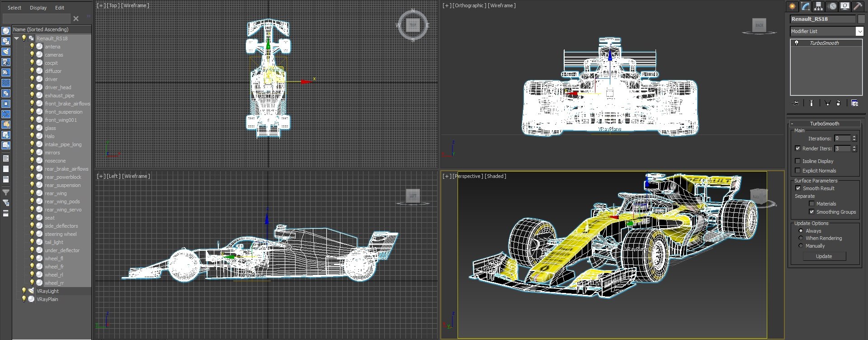This screenshot has width=868, height=340.
Task: Open Configure Modifier Sets icon
Action: pos(854,103)
